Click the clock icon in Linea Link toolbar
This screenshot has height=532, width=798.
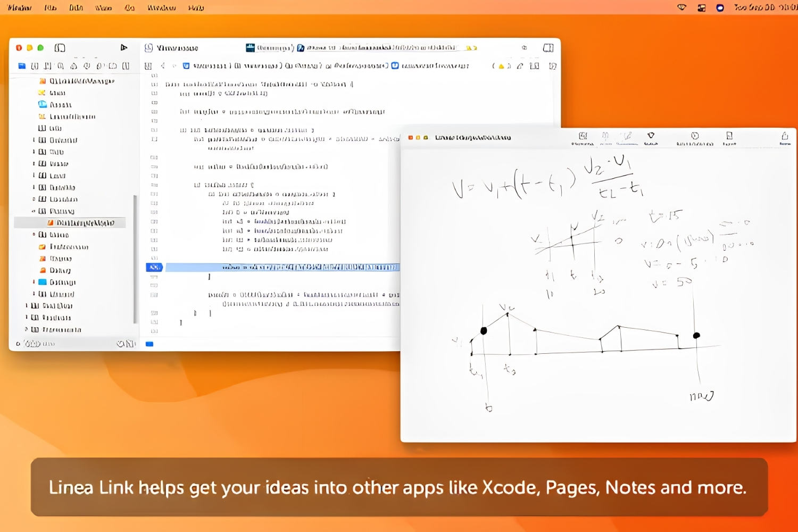pos(695,136)
